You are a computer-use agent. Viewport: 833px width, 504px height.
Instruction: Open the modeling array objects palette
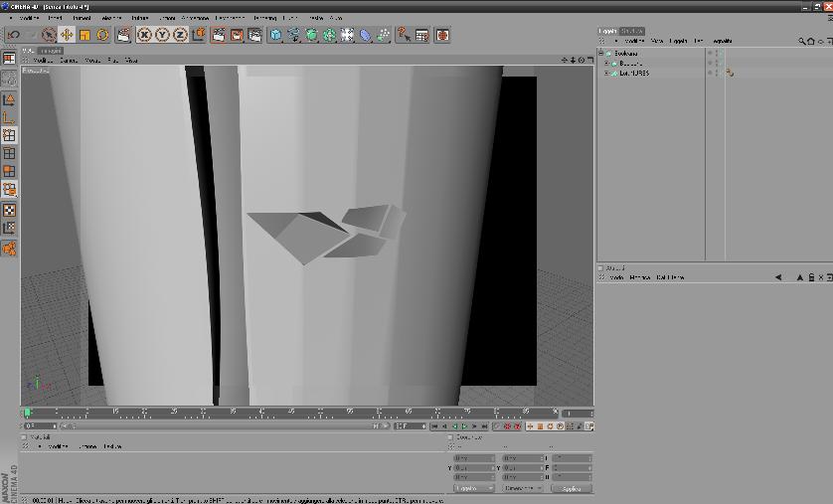[329, 35]
